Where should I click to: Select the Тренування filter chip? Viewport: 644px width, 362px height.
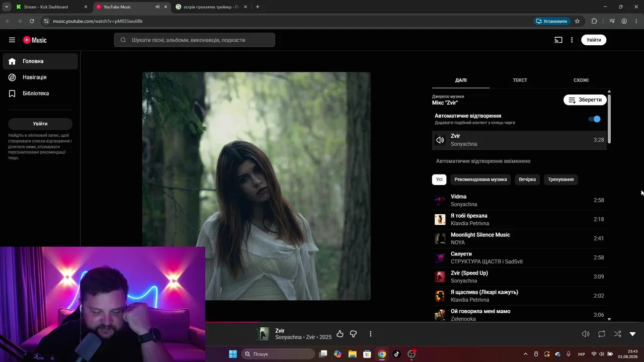coord(560,179)
